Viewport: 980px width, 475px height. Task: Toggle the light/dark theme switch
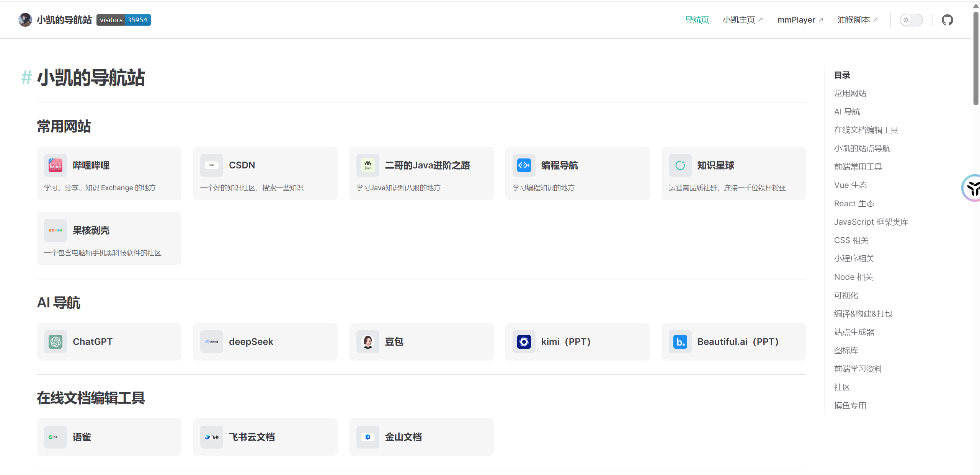[911, 20]
